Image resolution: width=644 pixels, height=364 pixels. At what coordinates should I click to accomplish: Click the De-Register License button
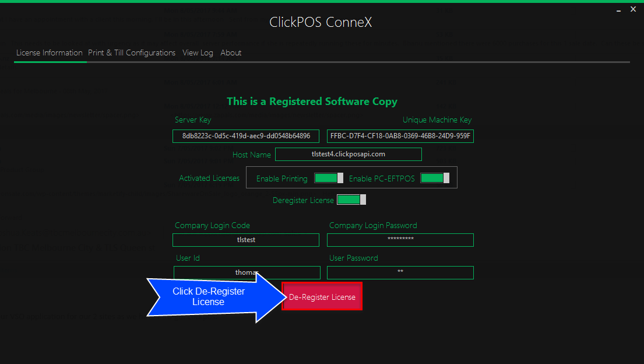click(322, 296)
